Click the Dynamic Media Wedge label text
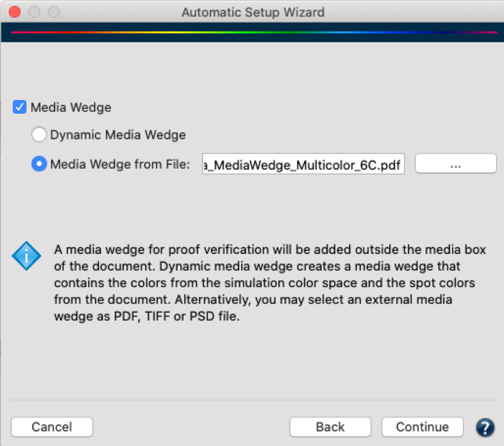The height and width of the screenshot is (446, 504). pos(118,135)
